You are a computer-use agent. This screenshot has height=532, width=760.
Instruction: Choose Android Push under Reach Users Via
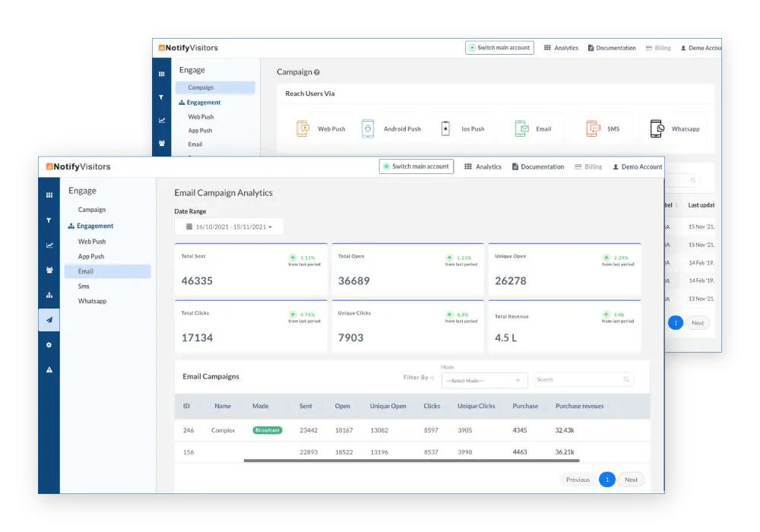(391, 129)
